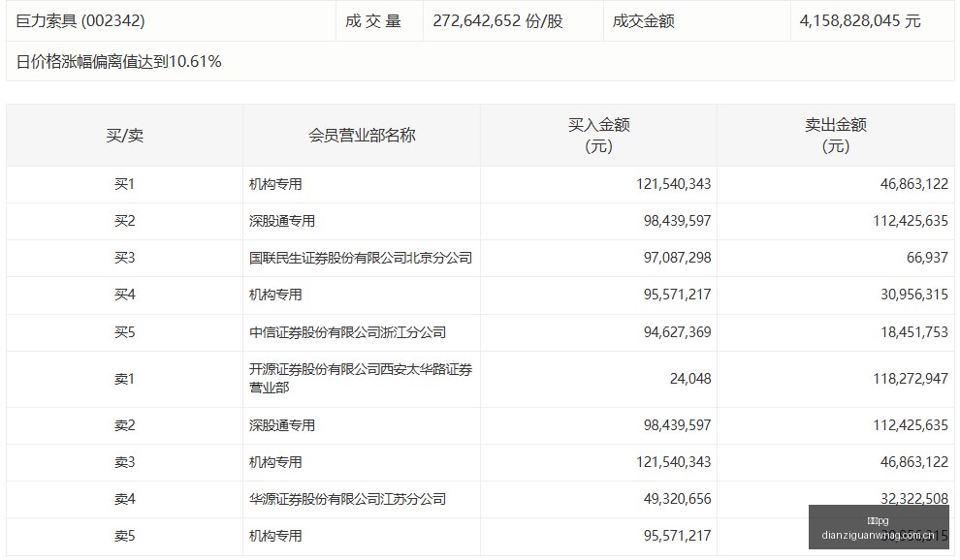Select the stock name 巨力索具 (002342)

[x=80, y=20]
